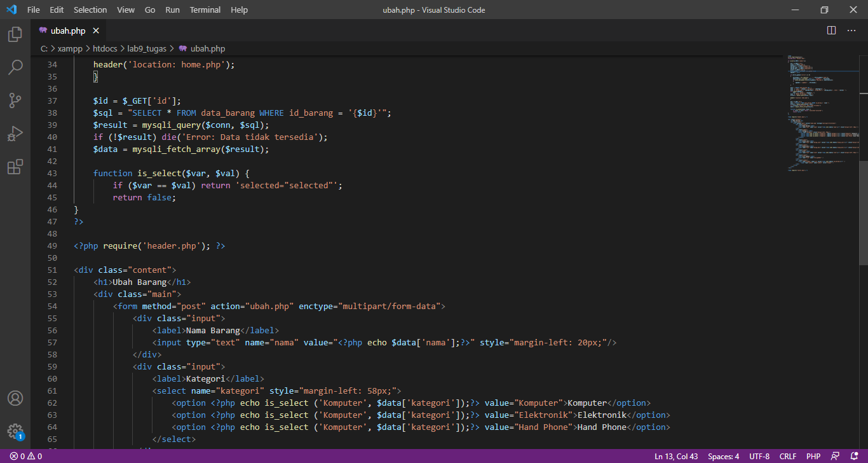This screenshot has width=868, height=463.
Task: Open the Help menu
Action: tap(240, 10)
